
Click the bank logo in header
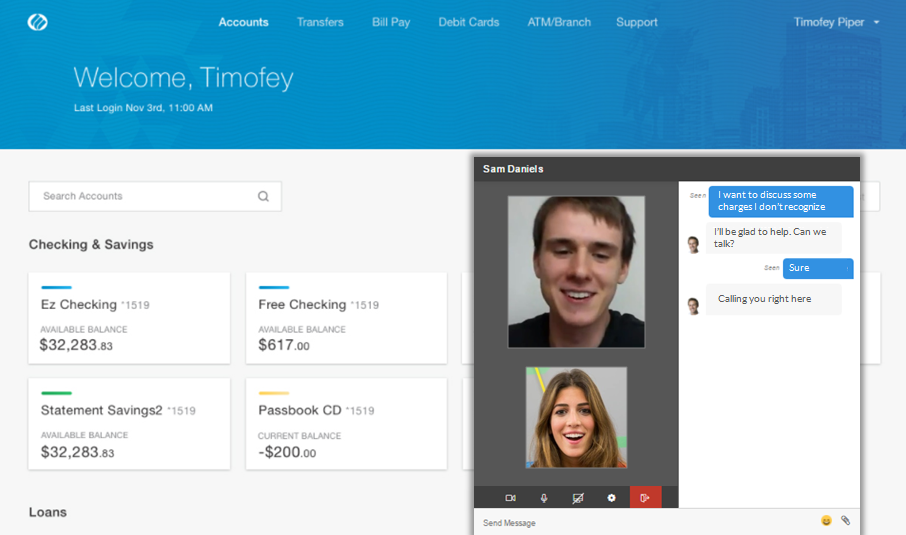[38, 22]
